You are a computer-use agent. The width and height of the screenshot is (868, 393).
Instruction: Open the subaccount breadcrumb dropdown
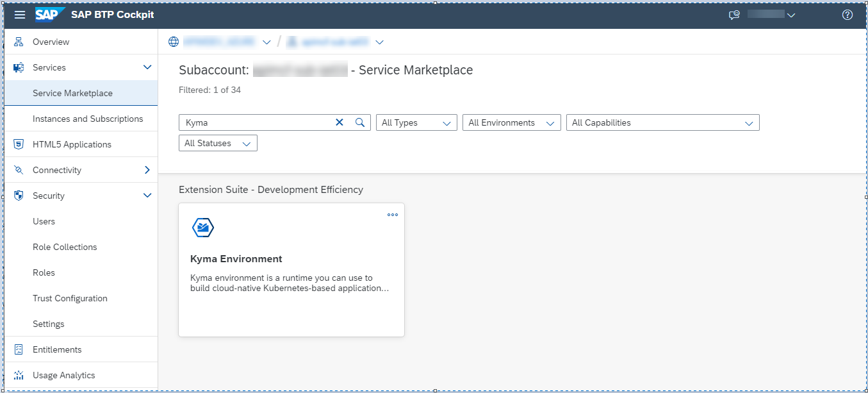point(379,42)
